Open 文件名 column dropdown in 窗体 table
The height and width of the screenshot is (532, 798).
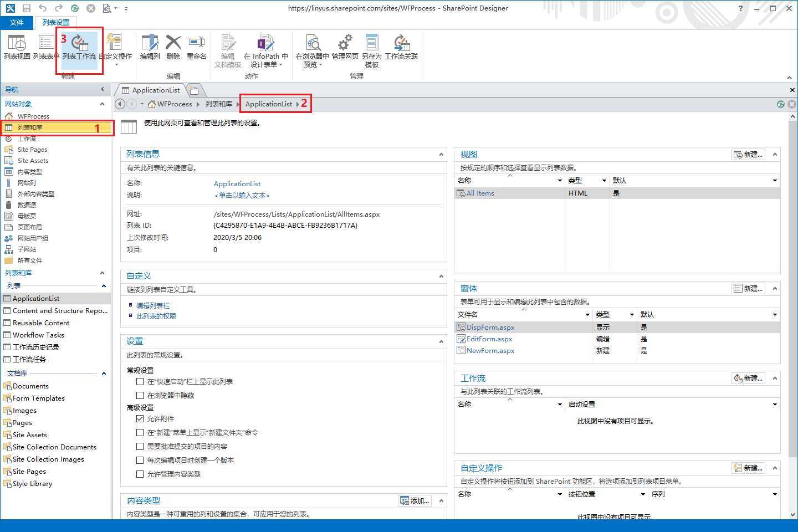coord(587,315)
